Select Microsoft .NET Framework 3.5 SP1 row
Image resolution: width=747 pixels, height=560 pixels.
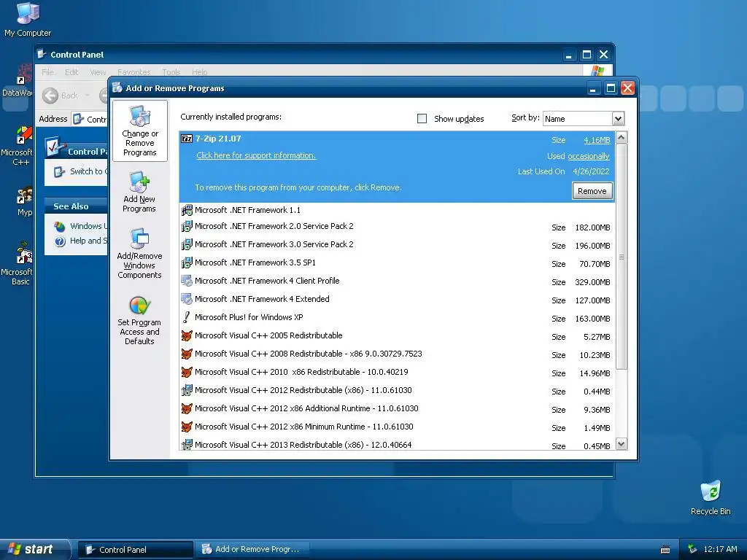click(397, 262)
